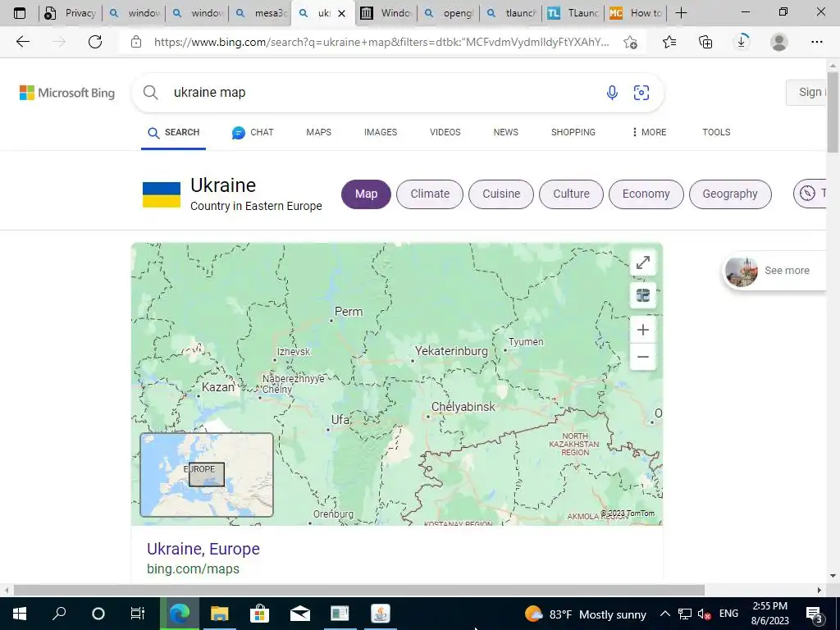Expand the map to full screen
This screenshot has height=630, width=840.
pos(643,262)
